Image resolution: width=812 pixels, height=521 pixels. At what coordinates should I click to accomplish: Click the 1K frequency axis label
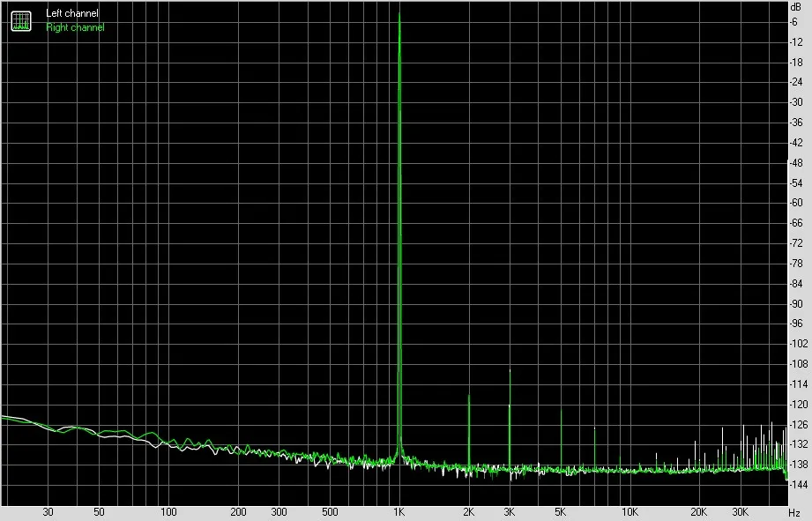click(x=399, y=512)
